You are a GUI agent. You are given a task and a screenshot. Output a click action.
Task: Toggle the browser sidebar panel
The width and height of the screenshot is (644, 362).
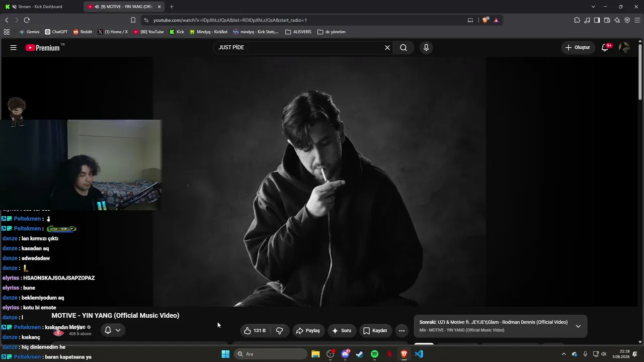coord(597,20)
